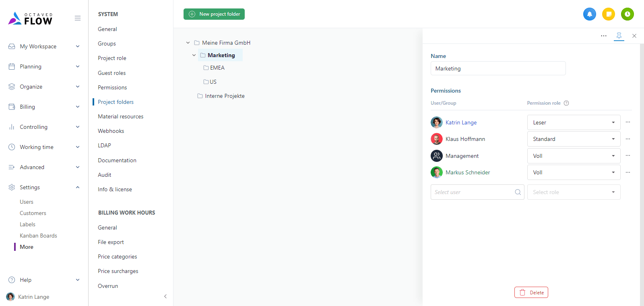Open the blue notifications bell icon
Screen dimensions: 644x306
[x=589, y=14]
